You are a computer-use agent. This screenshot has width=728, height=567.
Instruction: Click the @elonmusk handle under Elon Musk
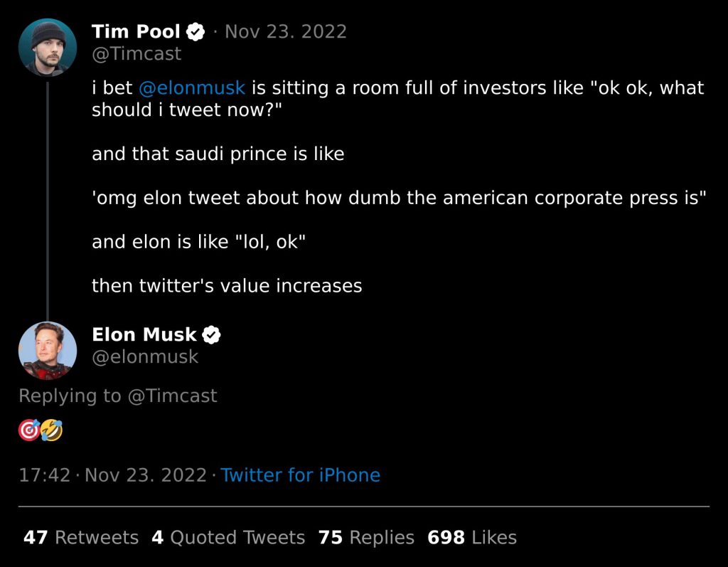click(x=145, y=356)
